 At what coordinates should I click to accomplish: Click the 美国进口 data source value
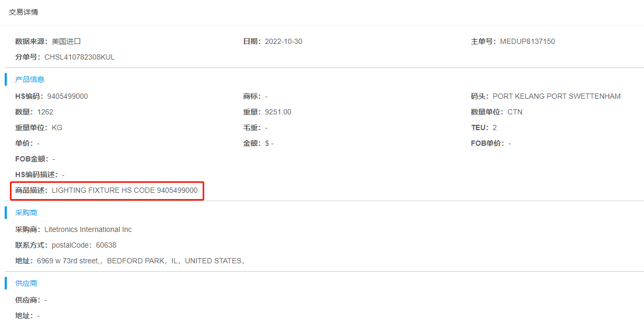coord(66,41)
